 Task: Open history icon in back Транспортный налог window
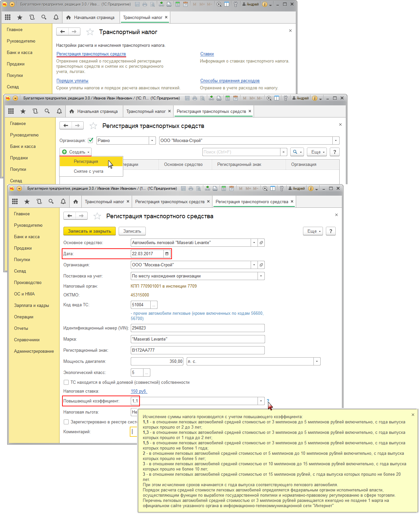pyautogui.click(x=32, y=17)
